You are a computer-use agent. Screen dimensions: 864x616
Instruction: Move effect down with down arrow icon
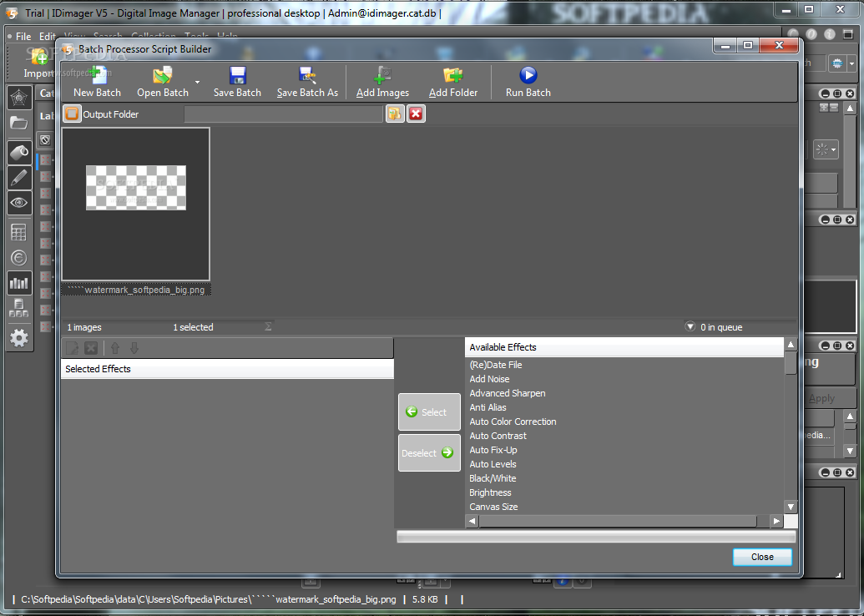[x=134, y=348]
